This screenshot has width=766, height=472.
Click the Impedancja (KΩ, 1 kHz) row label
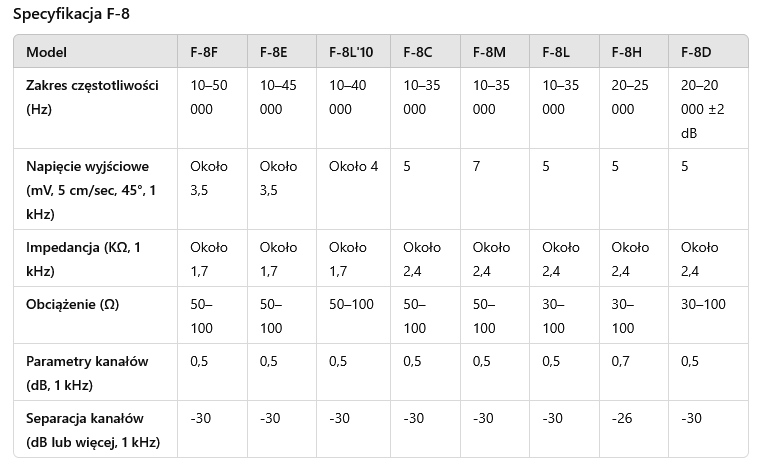tap(84, 259)
